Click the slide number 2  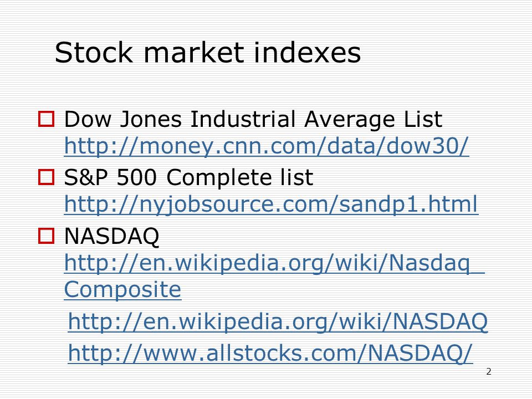[x=489, y=371]
